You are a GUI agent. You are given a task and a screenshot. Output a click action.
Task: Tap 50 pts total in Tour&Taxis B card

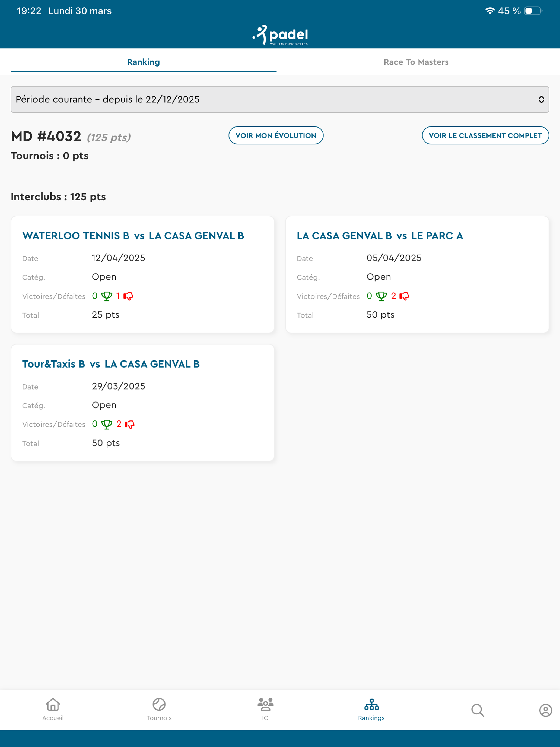coord(106,443)
